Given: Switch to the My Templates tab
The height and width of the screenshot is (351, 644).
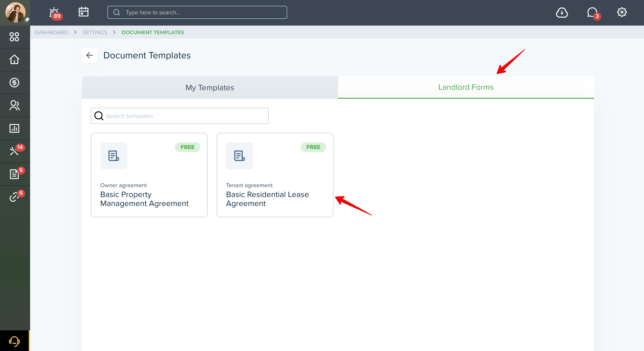Looking at the screenshot, I should click(x=210, y=88).
